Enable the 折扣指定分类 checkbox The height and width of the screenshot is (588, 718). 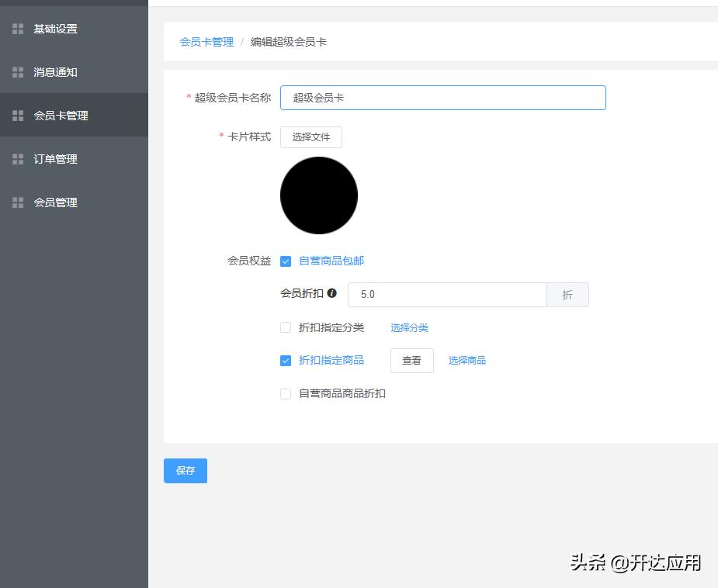coord(286,327)
